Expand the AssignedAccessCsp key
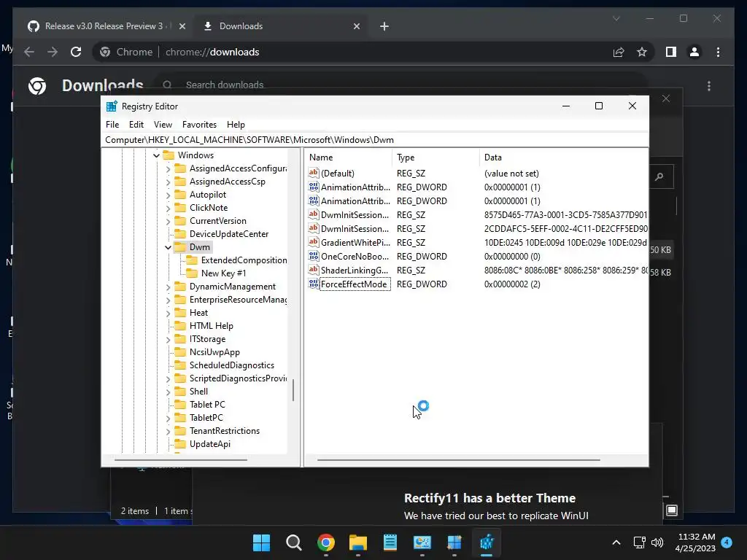 tap(168, 182)
